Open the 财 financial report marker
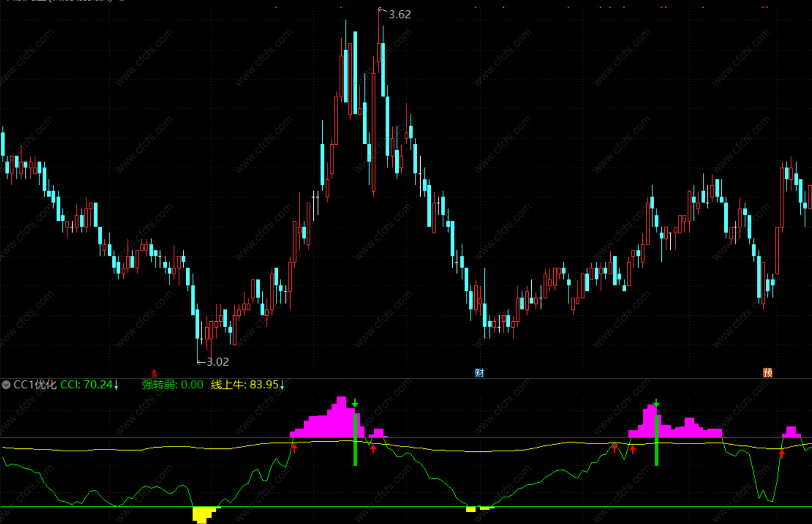This screenshot has height=524, width=812. click(479, 373)
